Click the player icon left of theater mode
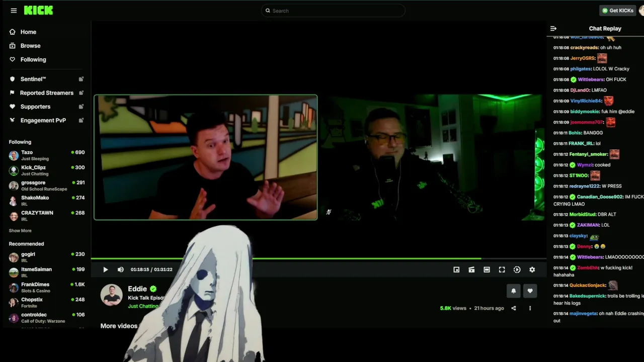 coord(471,270)
